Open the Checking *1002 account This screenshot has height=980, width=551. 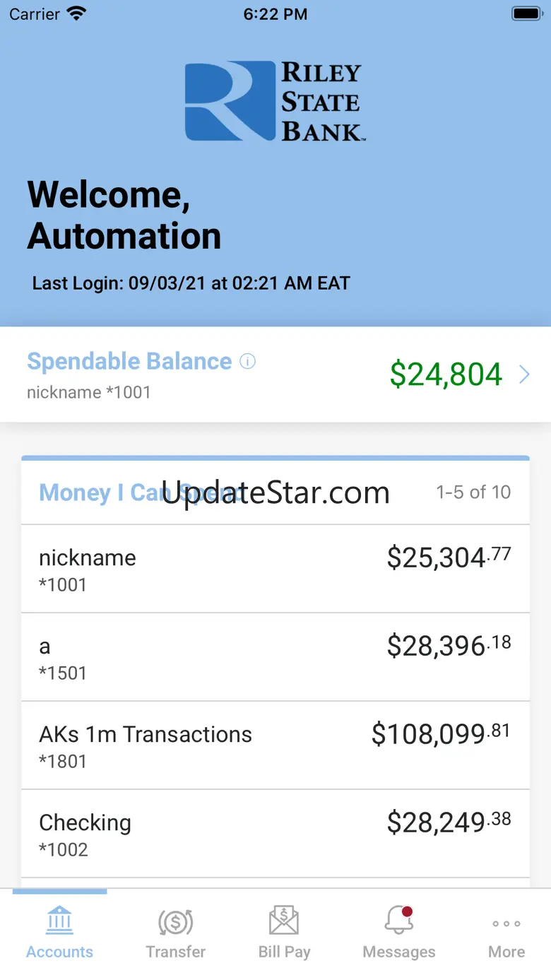point(275,834)
